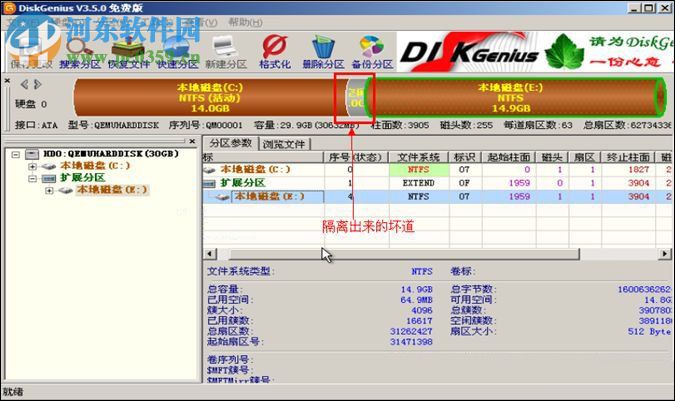
Task: Click the 扇区大小 value 512 Byte
Action: tap(649, 332)
